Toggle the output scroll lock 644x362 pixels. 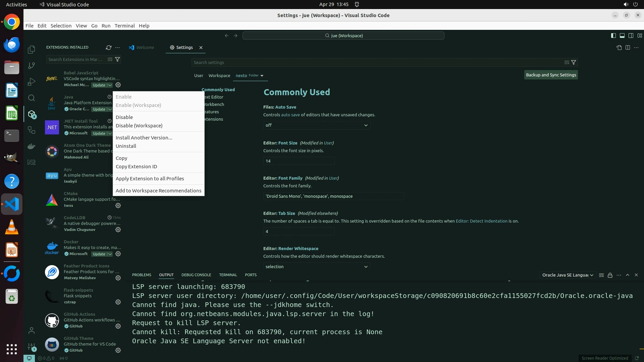[x=610, y=275]
